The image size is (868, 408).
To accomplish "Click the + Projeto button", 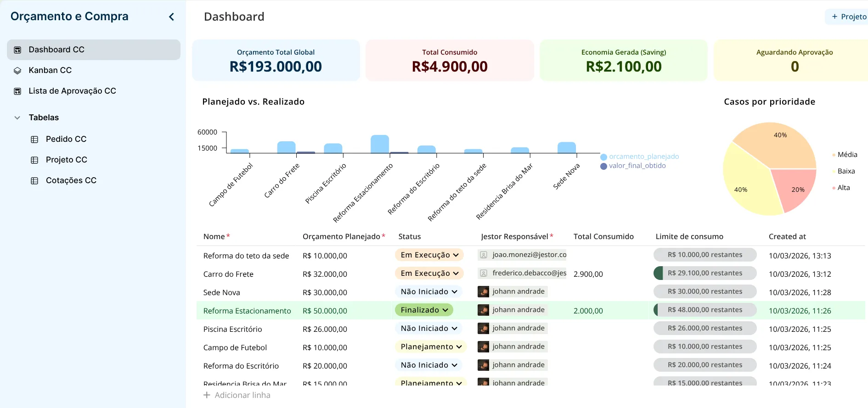I will click(849, 17).
